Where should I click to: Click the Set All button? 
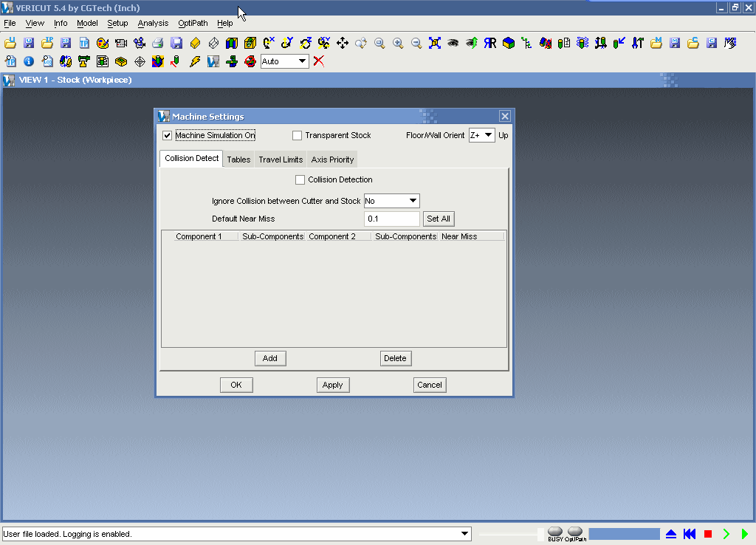pyautogui.click(x=439, y=219)
